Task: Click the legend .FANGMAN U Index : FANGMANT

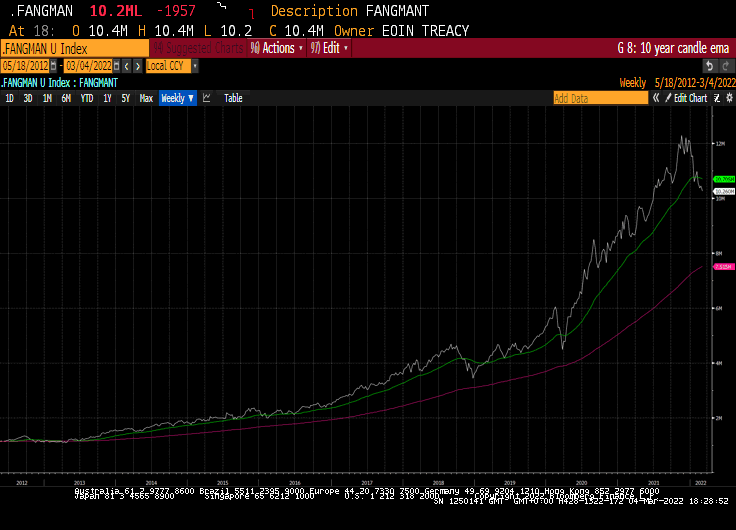Action: coord(59,83)
